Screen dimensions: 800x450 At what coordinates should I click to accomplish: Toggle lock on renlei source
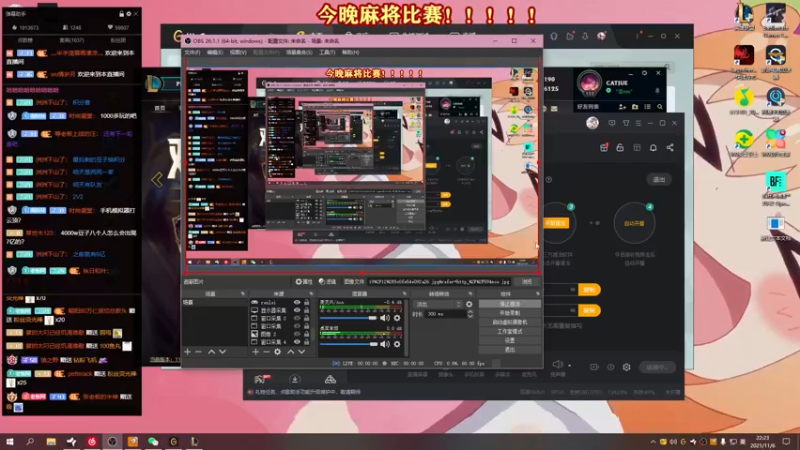coord(307,303)
